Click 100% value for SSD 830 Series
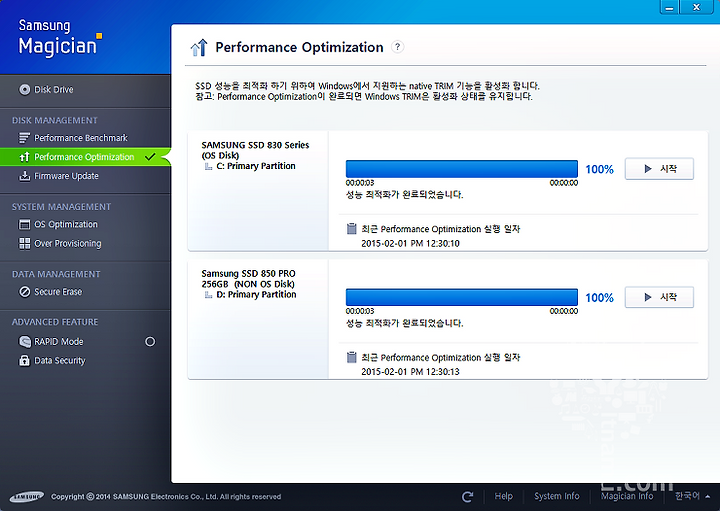Viewport: 720px width, 511px height. pyautogui.click(x=599, y=169)
